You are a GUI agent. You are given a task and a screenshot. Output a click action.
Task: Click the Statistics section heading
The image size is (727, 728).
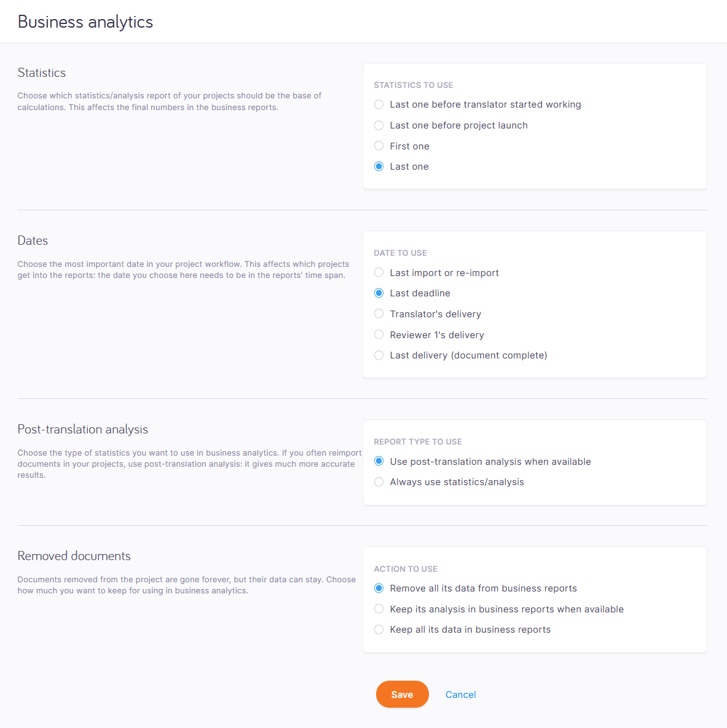[x=42, y=73]
